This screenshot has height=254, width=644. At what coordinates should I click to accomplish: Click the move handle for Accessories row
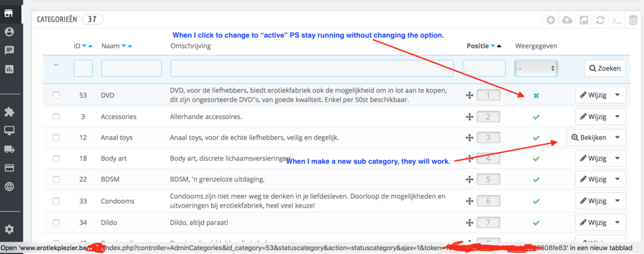tap(470, 116)
